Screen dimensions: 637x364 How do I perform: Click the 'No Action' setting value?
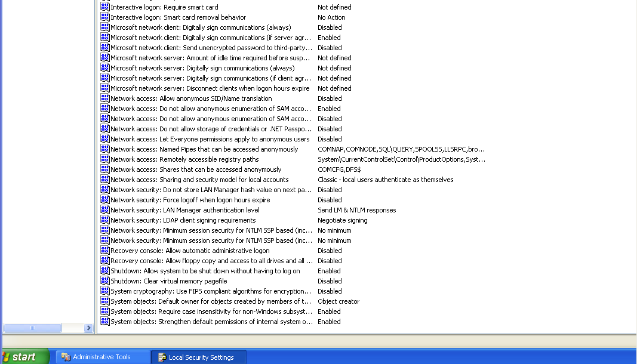331,17
